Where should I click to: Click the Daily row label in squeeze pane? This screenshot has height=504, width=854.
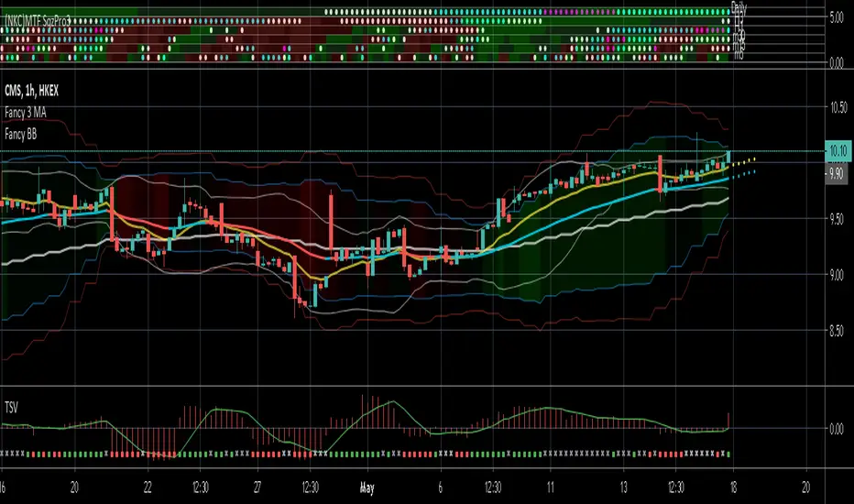(x=739, y=6)
